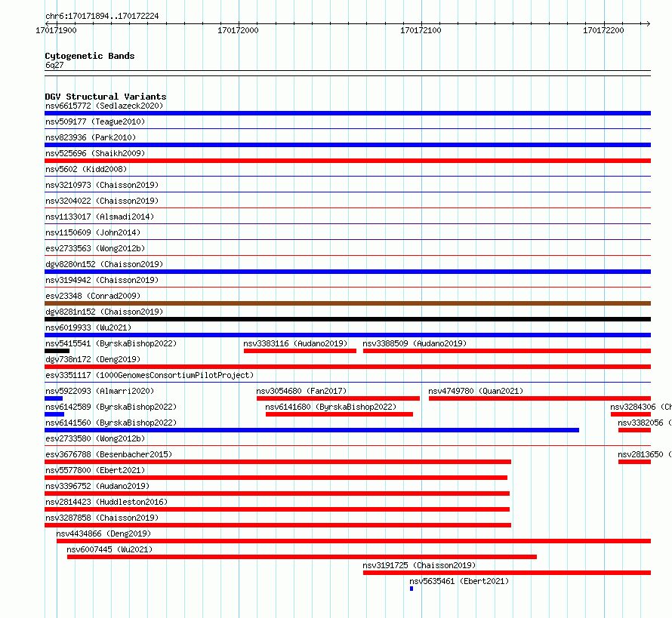Select the red nsv3054680 variant bar
The image size is (672, 618).
[x=338, y=398]
